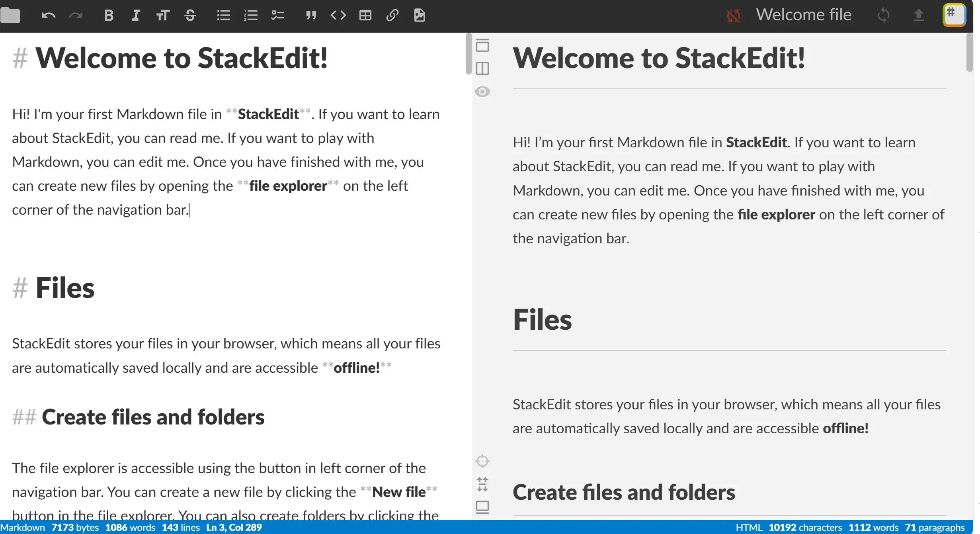This screenshot has height=534, width=980.
Task: Undo the last edit
Action: coord(48,16)
